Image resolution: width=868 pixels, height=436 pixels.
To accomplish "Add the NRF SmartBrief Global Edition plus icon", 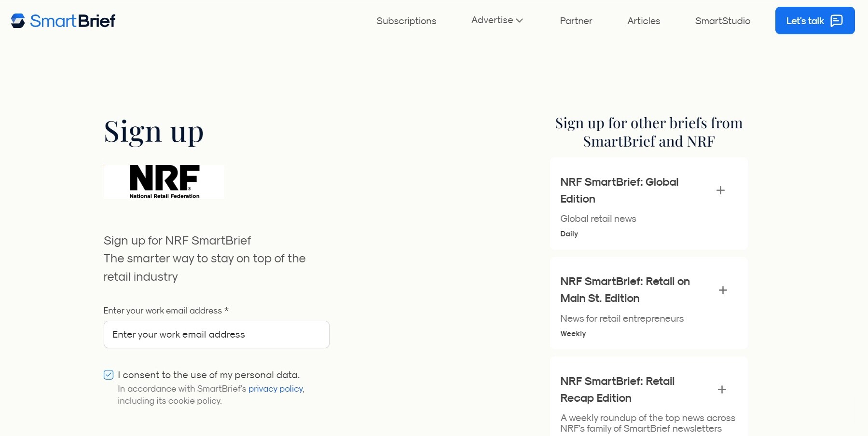I will [x=720, y=191].
